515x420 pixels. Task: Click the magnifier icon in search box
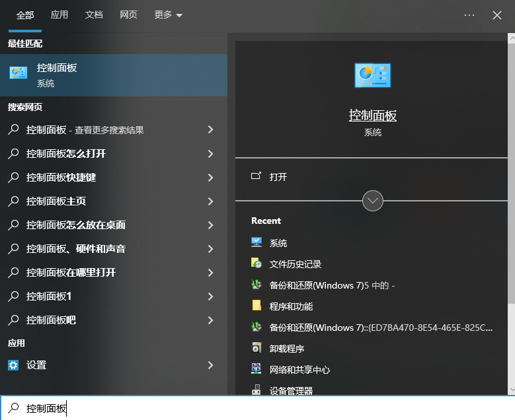13,408
